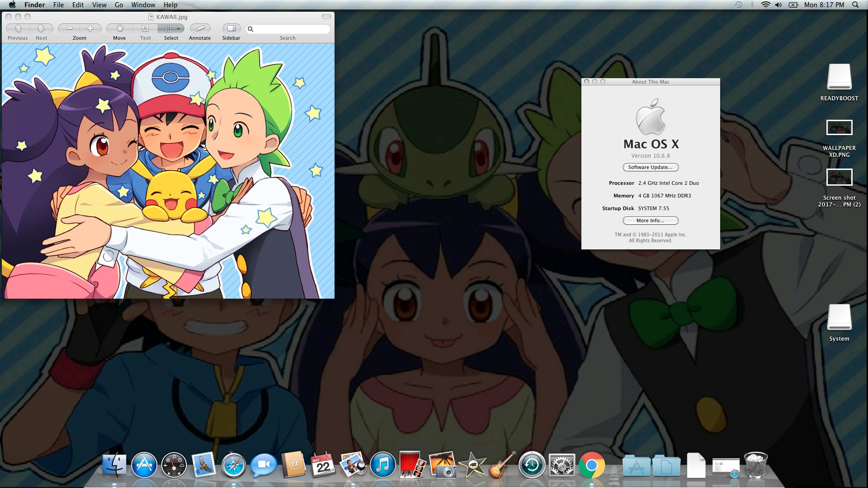
Task: Toggle the toolbar with the pill button
Action: 326,17
